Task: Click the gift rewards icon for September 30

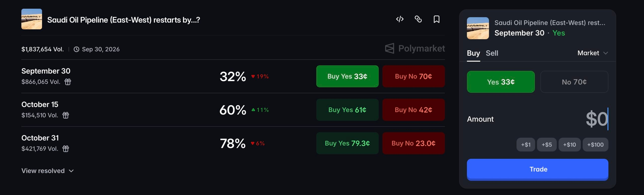Action: 68,82
